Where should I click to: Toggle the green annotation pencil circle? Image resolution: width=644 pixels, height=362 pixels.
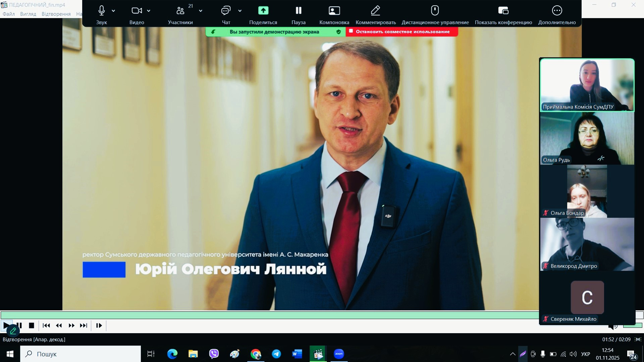pos(13,331)
